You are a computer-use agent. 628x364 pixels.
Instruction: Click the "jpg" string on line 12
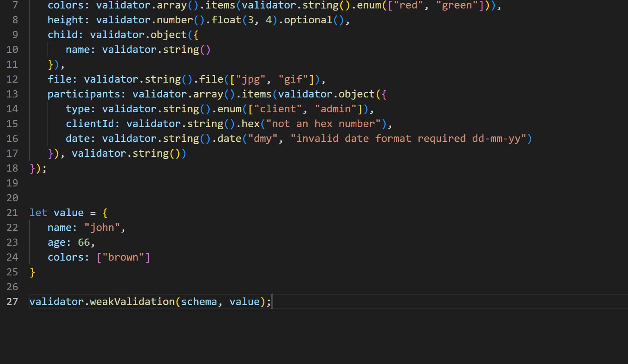point(251,79)
